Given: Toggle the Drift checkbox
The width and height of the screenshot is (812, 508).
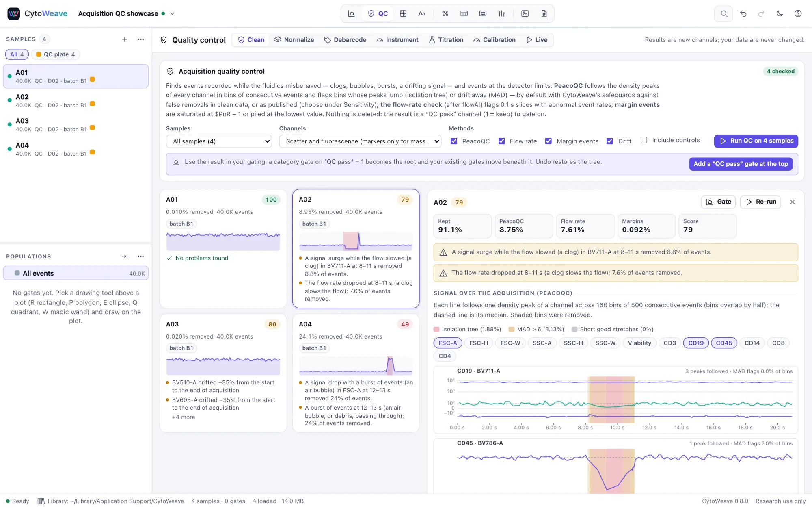Looking at the screenshot, I should point(610,141).
